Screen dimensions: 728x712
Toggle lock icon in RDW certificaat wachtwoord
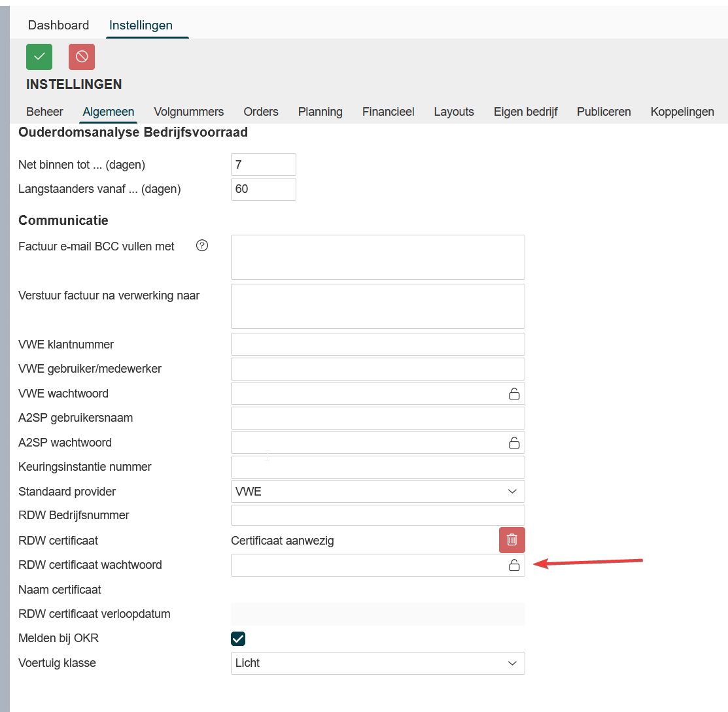click(x=514, y=566)
